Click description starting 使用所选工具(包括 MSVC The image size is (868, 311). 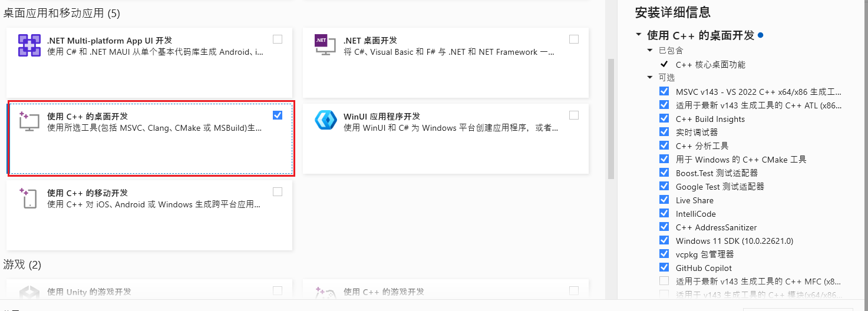point(155,128)
